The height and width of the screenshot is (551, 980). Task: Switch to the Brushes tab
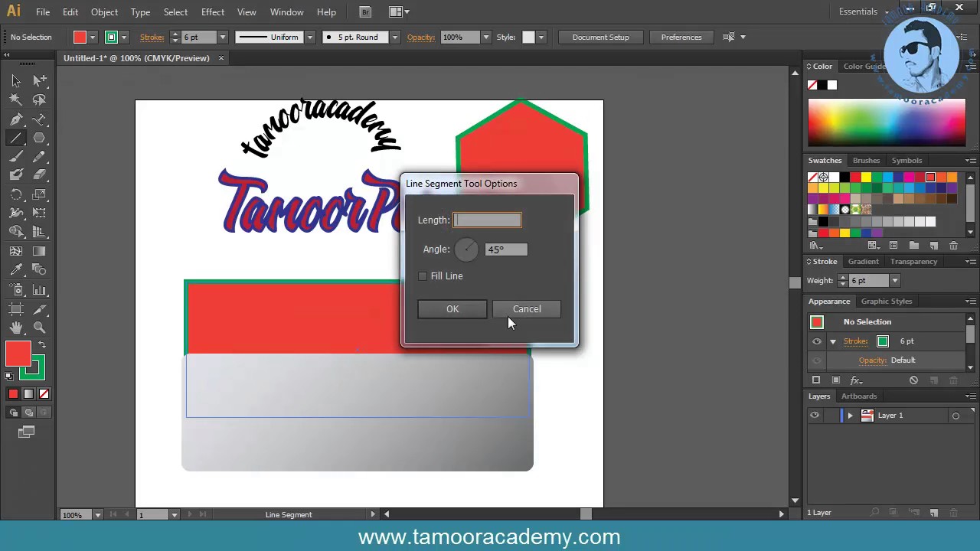click(866, 161)
